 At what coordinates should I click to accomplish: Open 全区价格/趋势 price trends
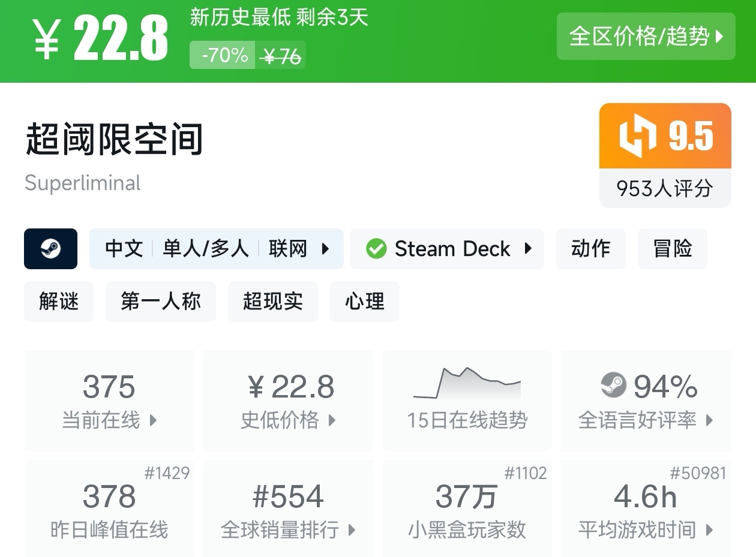646,37
